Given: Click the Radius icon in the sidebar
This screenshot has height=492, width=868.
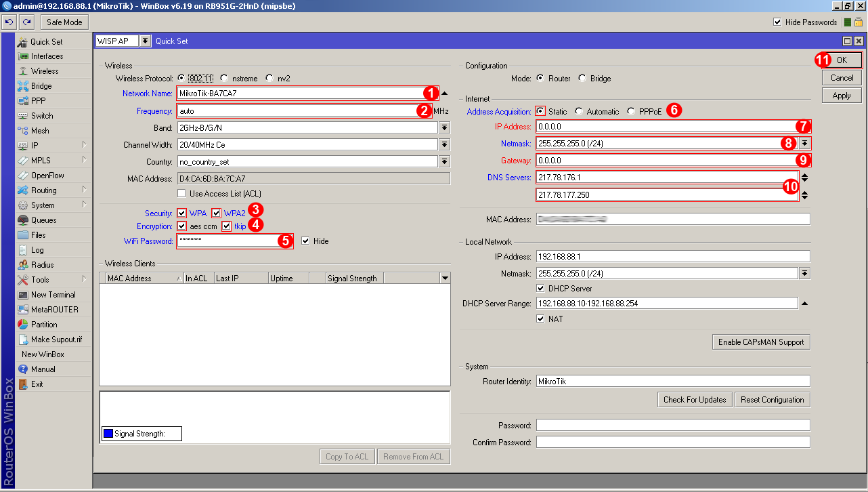Looking at the screenshot, I should coord(23,265).
